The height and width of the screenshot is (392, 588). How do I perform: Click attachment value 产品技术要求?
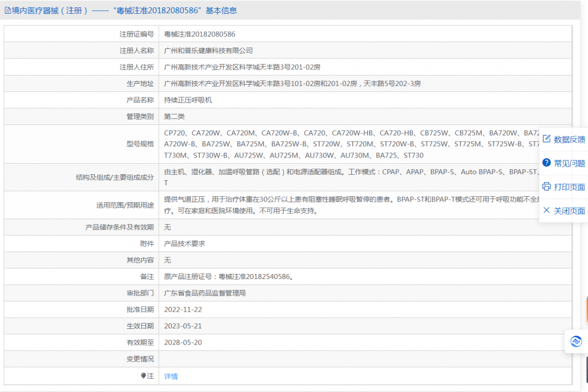coord(185,244)
